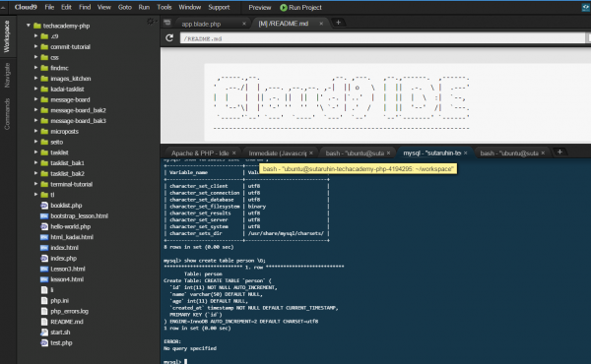The image size is (591, 364).
Task: Open the editor pane tab list icon
Action: (x=167, y=23)
